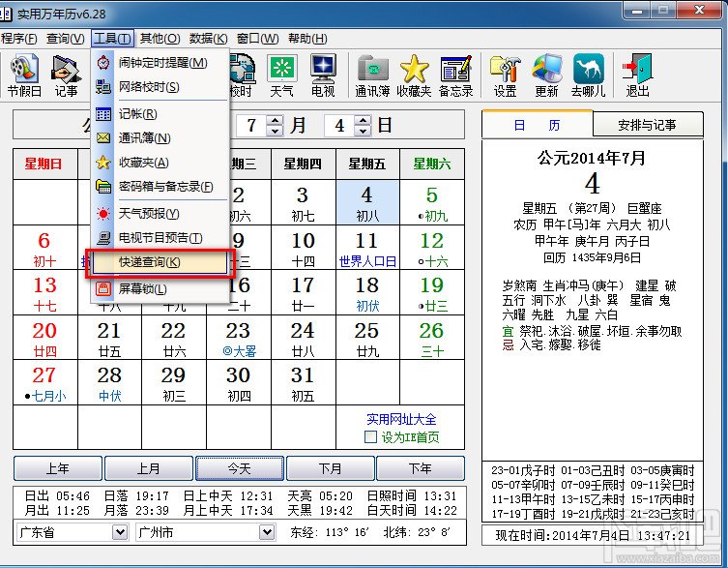728x568 pixels.
Task: Open the 窗口(W) menu
Action: click(258, 39)
